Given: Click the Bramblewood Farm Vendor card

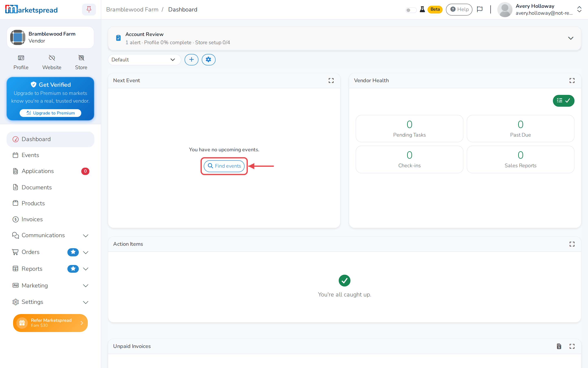Looking at the screenshot, I should (x=50, y=37).
